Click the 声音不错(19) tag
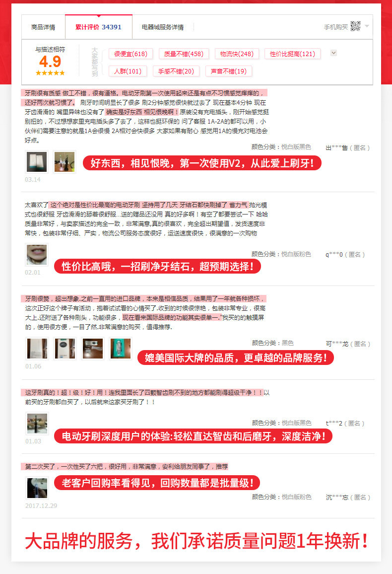The image size is (392, 574). tap(229, 71)
